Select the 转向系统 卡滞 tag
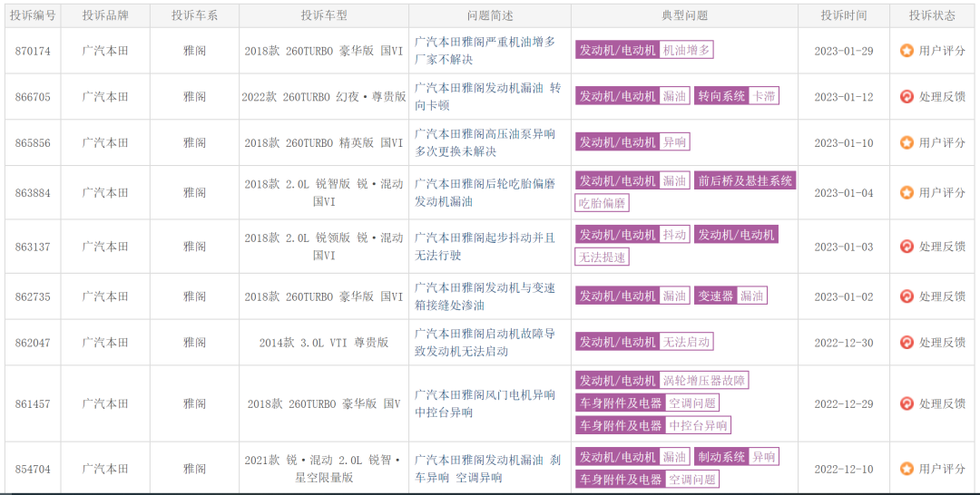The image size is (980, 495). (x=736, y=96)
